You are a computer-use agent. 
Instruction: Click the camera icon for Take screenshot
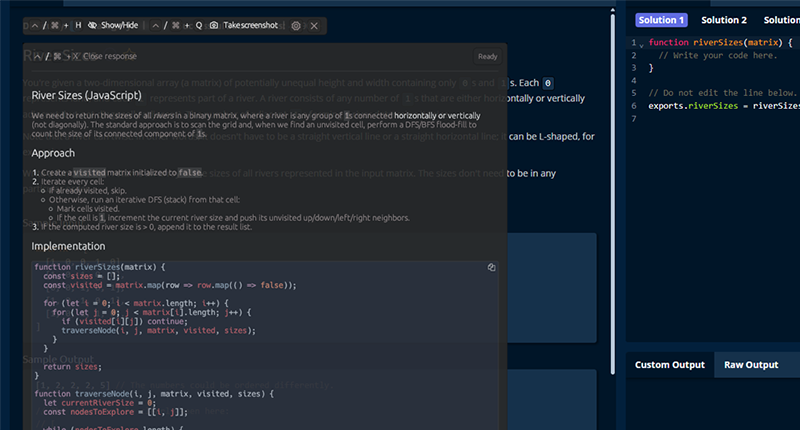214,25
